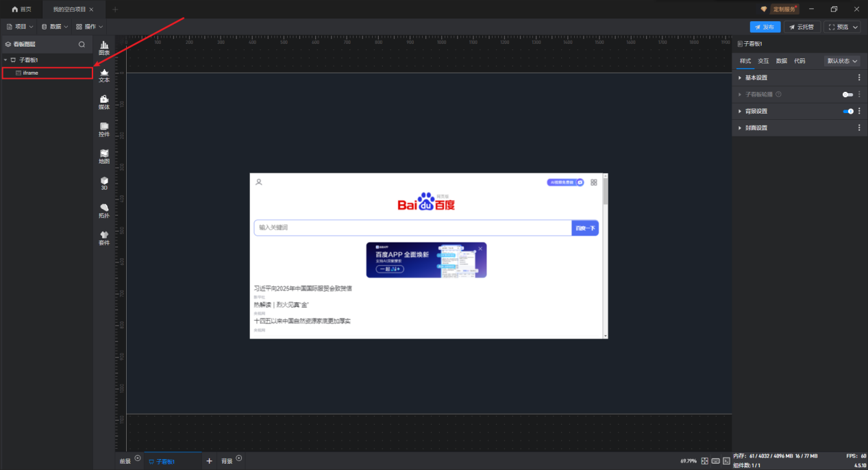Open the 拓扑 topology component category
The image size is (868, 470).
coord(104,211)
